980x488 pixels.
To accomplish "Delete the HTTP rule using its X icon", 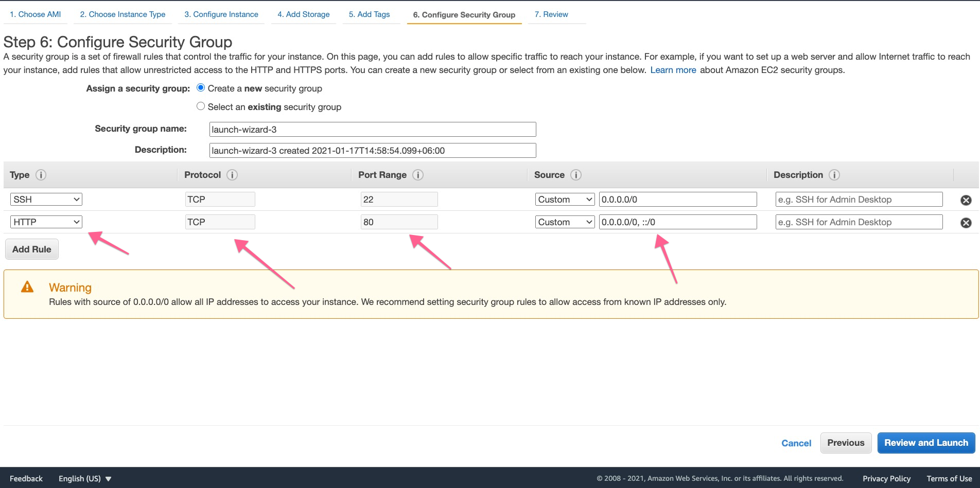I will point(966,223).
